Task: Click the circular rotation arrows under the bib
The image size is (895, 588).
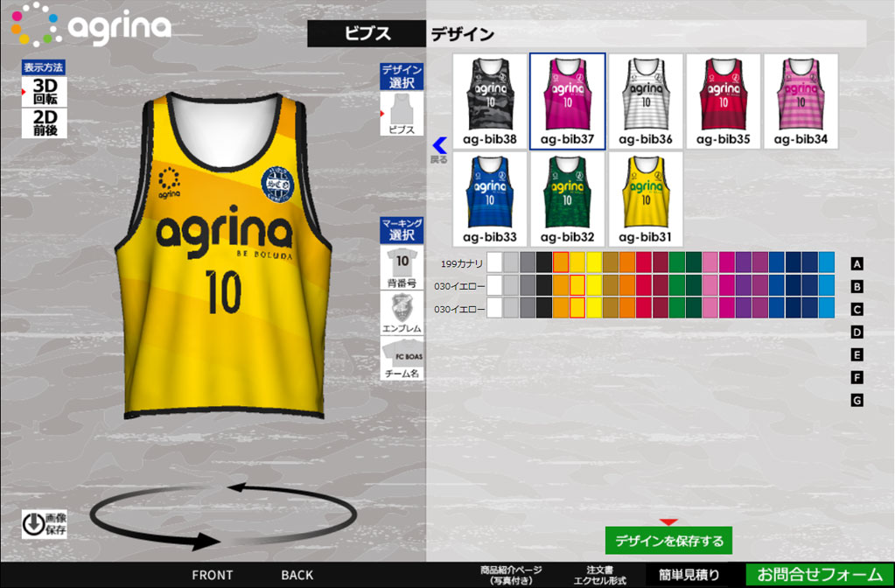Action: (x=223, y=516)
